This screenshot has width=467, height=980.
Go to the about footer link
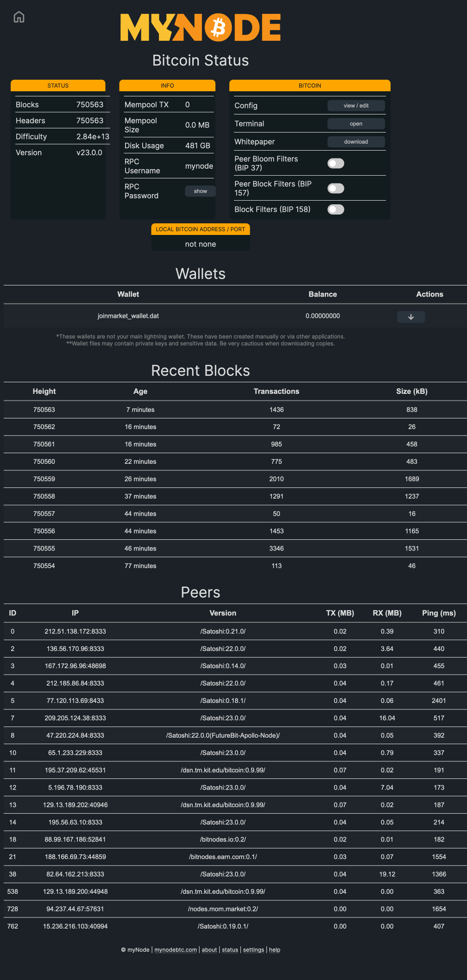tap(209, 950)
